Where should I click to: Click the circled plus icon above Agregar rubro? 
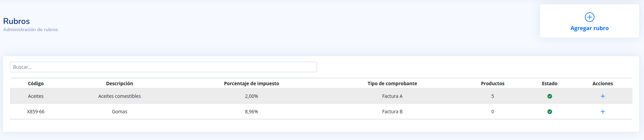click(589, 17)
